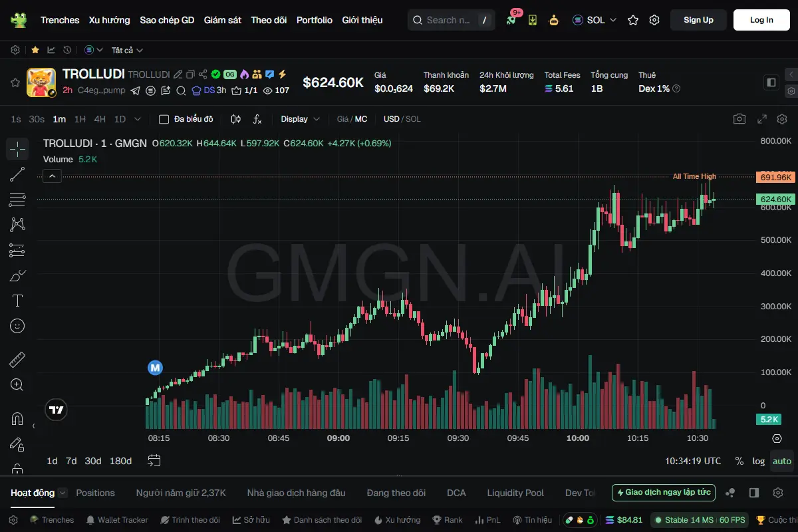This screenshot has width=798, height=532.
Task: Enable the Đa biểu đồ checkbox
Action: point(164,119)
